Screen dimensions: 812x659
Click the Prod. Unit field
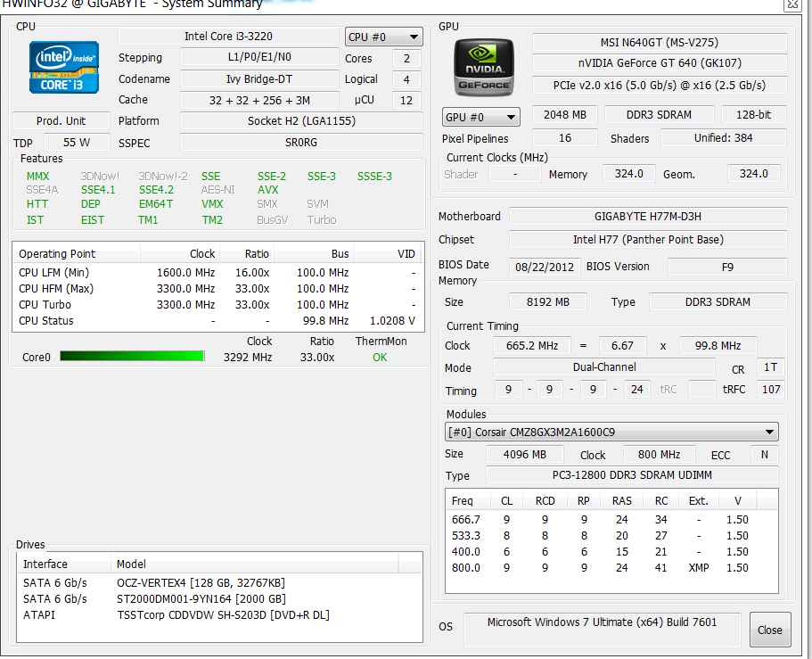click(x=62, y=120)
